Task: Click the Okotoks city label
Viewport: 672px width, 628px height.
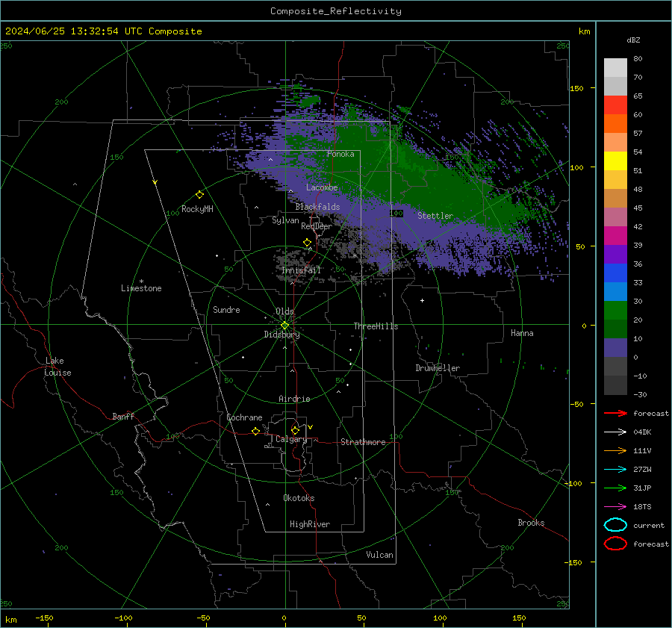Action: coord(299,498)
